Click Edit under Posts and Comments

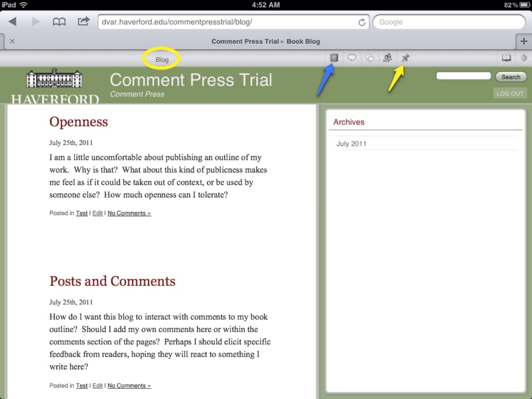point(97,385)
